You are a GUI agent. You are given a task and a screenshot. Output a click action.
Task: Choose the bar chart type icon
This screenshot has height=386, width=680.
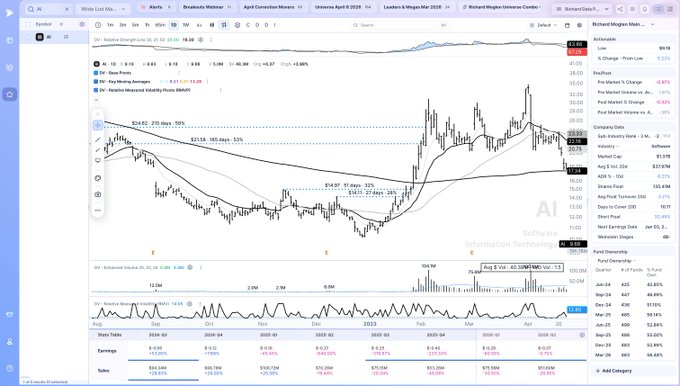(224, 25)
